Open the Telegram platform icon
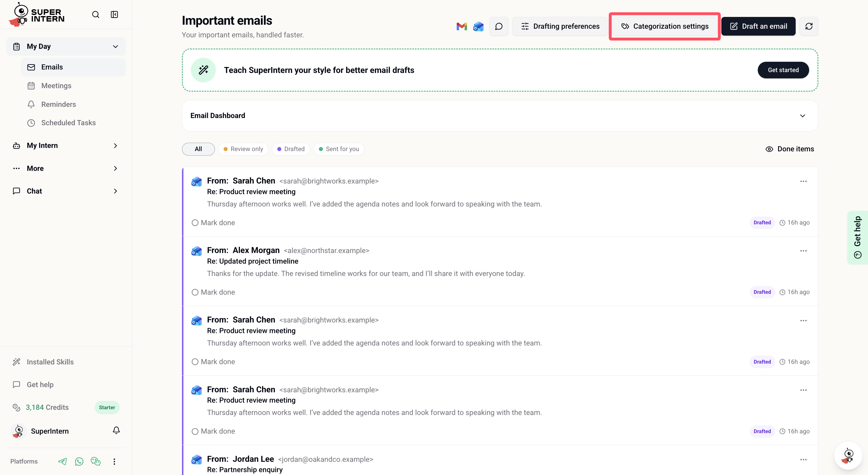The width and height of the screenshot is (868, 475). [x=62, y=461]
